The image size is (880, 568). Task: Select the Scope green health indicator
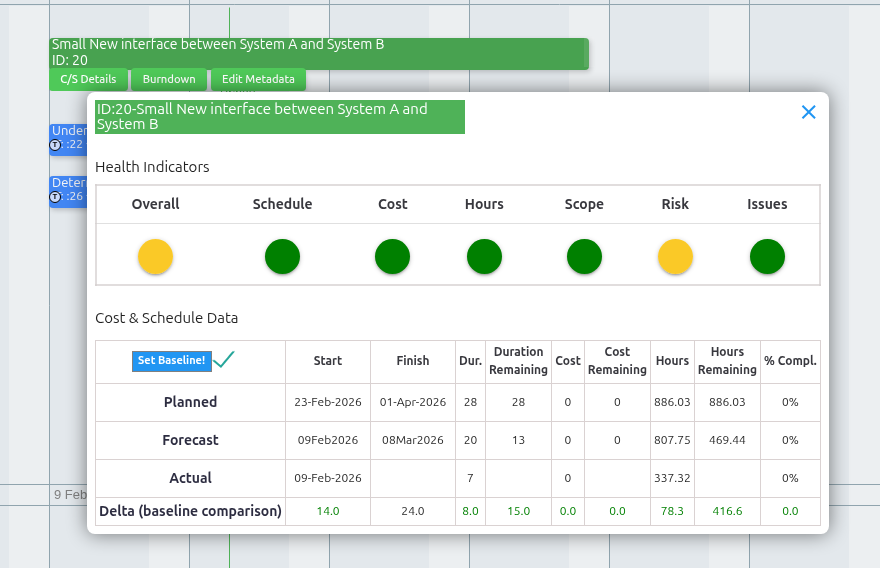tap(584, 256)
